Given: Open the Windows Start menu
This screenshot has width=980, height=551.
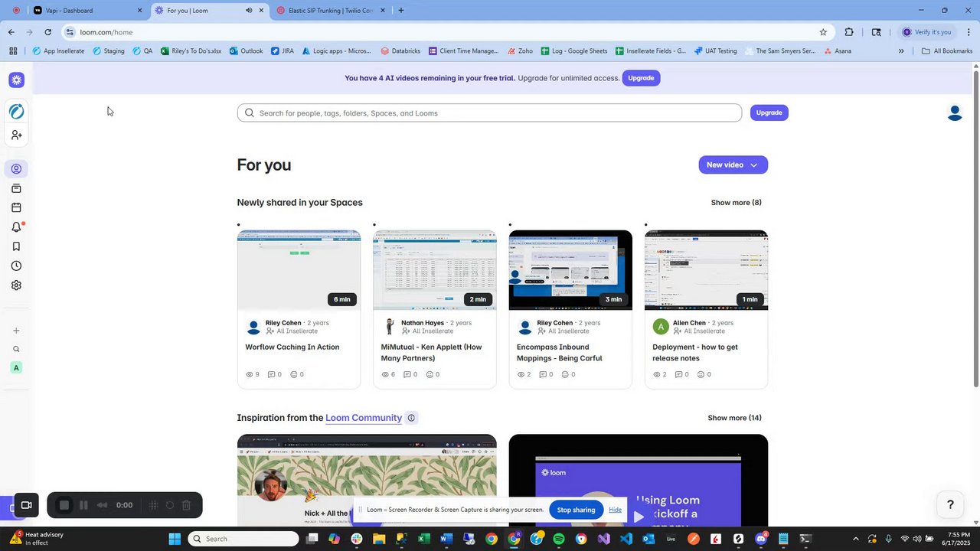Looking at the screenshot, I should click(x=175, y=539).
